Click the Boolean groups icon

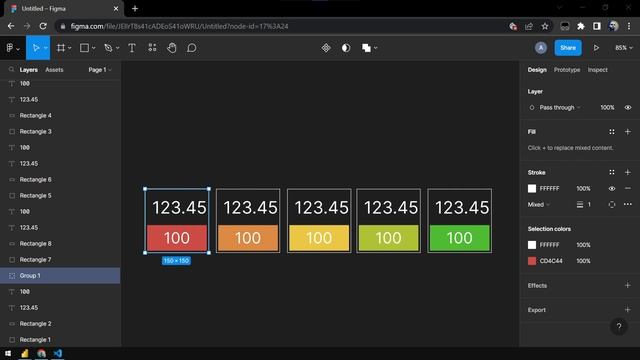366,48
